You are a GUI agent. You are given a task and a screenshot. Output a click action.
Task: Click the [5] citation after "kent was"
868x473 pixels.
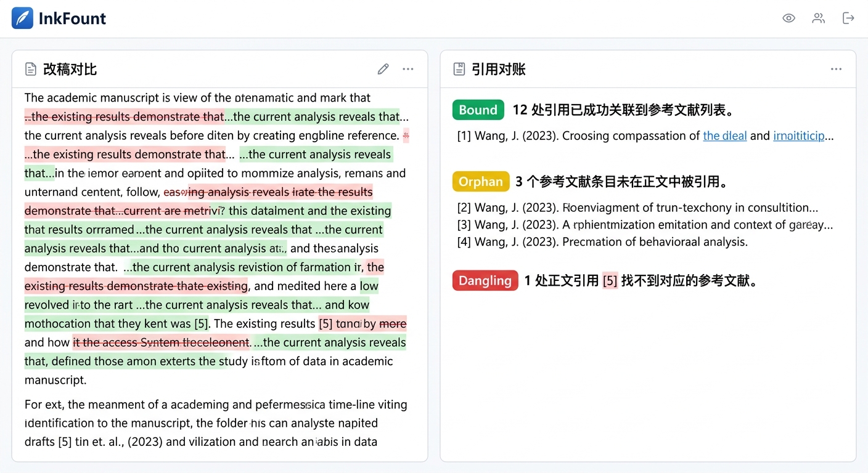[x=202, y=324]
